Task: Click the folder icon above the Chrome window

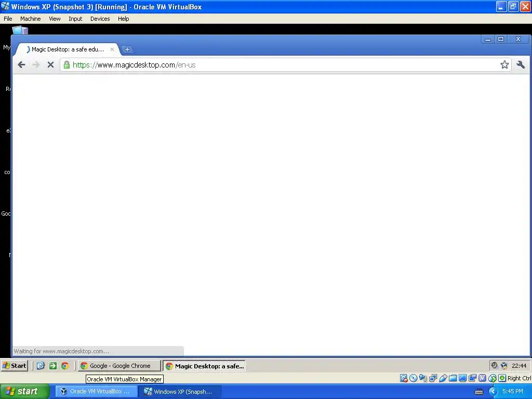Action: click(x=20, y=30)
